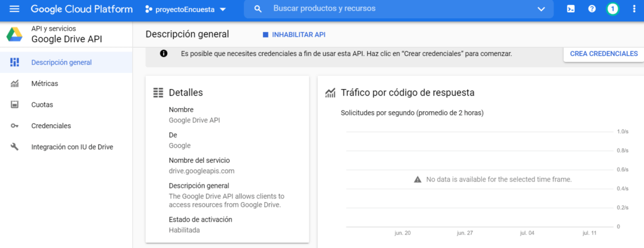Click the Descripción general dashboard icon

tap(15, 63)
